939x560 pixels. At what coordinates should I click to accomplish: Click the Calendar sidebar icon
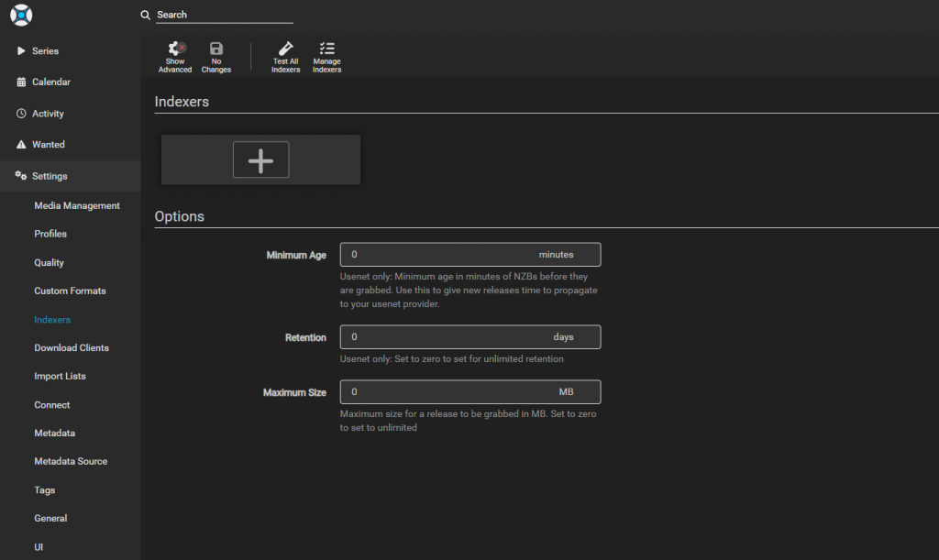tap(21, 82)
